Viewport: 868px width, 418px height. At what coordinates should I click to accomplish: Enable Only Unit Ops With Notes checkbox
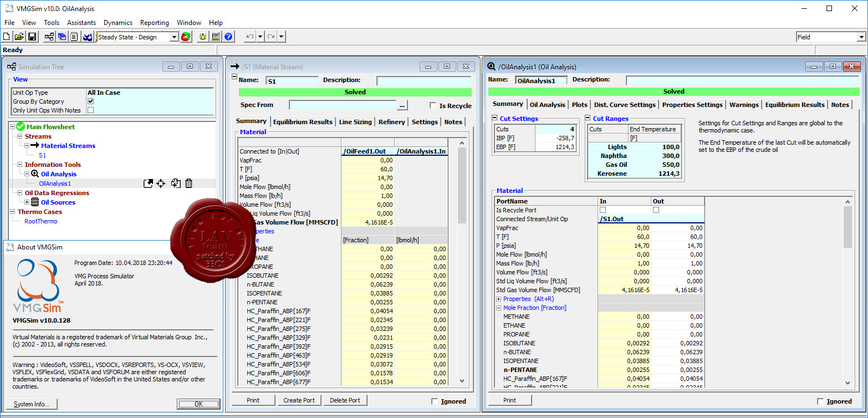click(x=91, y=110)
